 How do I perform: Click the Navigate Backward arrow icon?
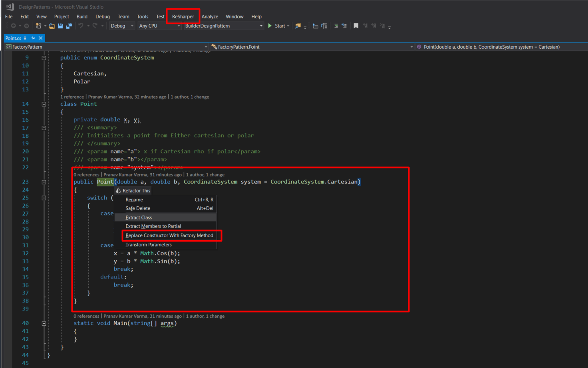tap(13, 26)
